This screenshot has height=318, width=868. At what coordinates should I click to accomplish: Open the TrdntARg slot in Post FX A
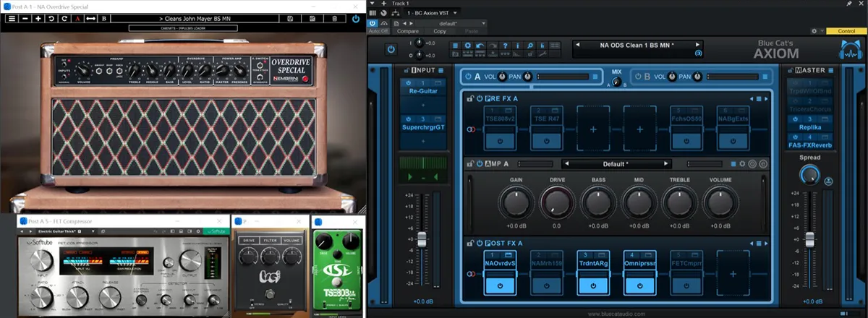click(x=595, y=263)
